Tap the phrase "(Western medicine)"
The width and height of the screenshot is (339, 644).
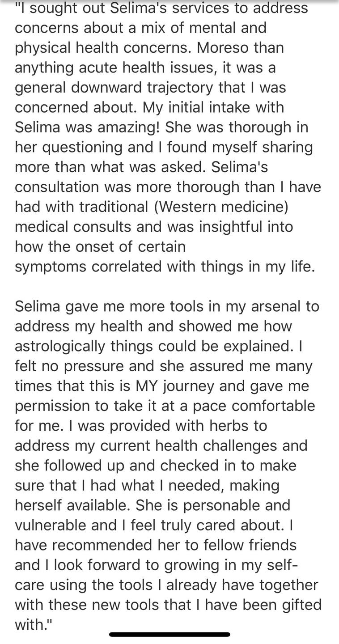(x=220, y=207)
